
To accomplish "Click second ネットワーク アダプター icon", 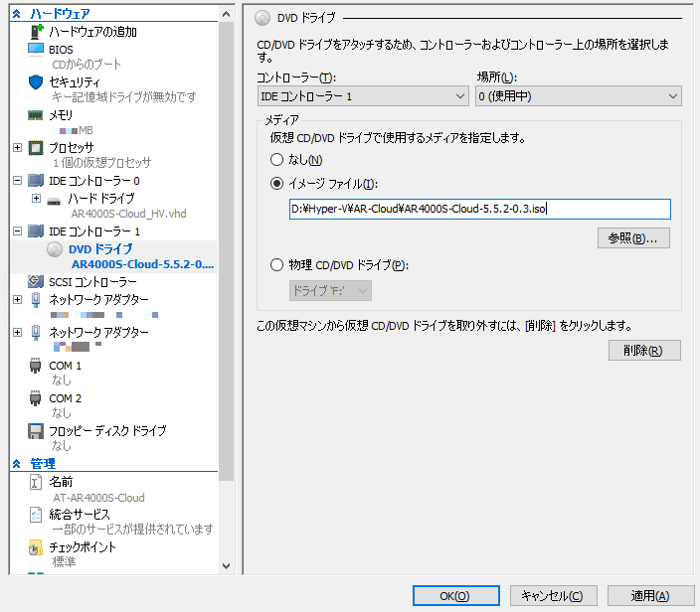I will click(36, 333).
